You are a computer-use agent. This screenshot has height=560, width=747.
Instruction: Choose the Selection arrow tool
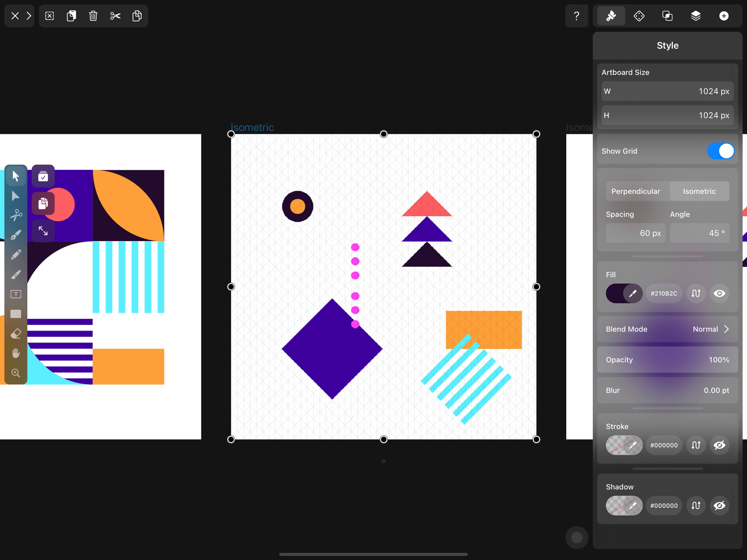[16, 176]
